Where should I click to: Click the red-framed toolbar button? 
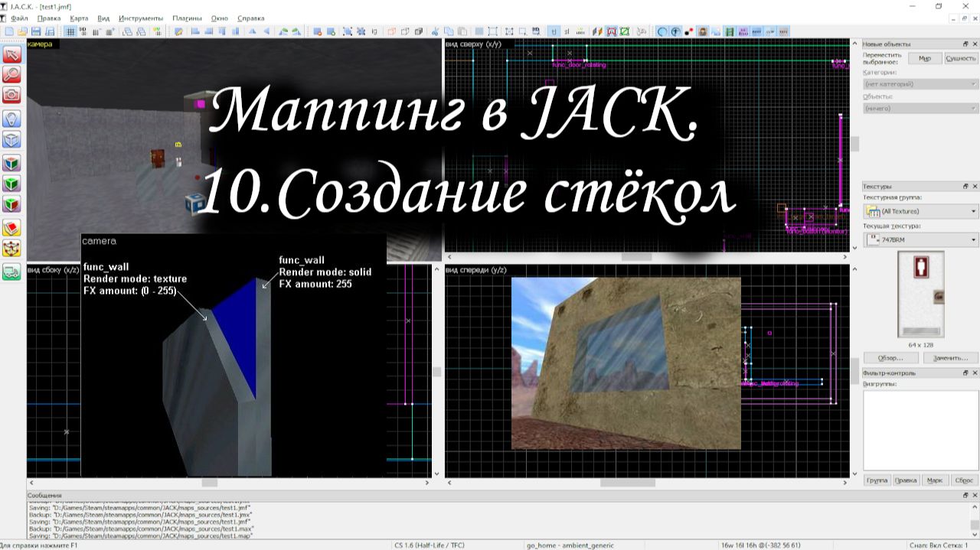(x=611, y=31)
